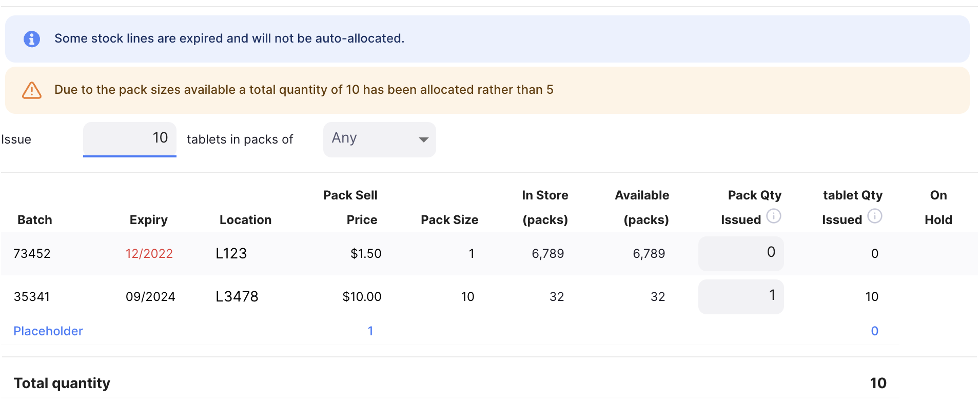The width and height of the screenshot is (980, 403).
Task: Click the Issue quantity field showing 10
Action: pyautogui.click(x=130, y=139)
